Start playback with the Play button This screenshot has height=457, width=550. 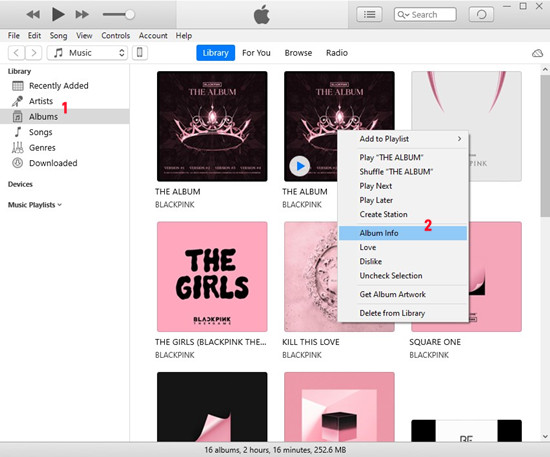58,14
